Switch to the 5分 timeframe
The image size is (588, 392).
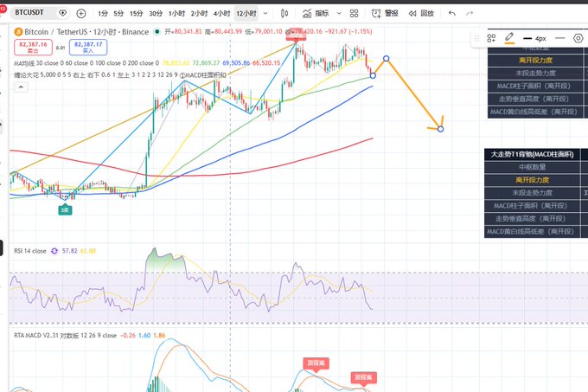click(x=118, y=14)
